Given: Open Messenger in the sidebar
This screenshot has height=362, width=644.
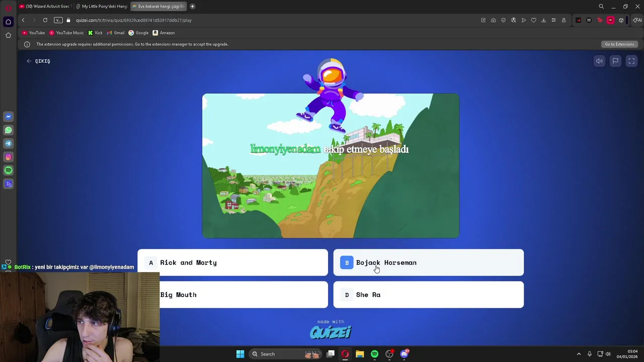Looking at the screenshot, I should pos(8,117).
